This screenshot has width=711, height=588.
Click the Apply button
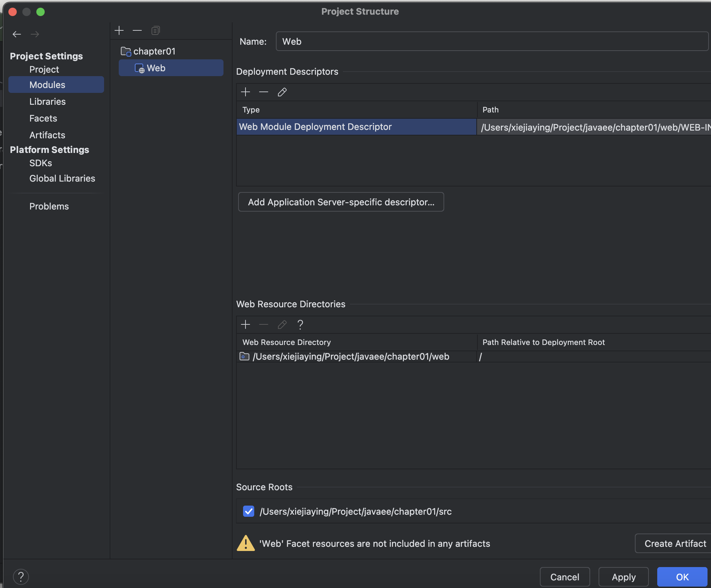[623, 577]
